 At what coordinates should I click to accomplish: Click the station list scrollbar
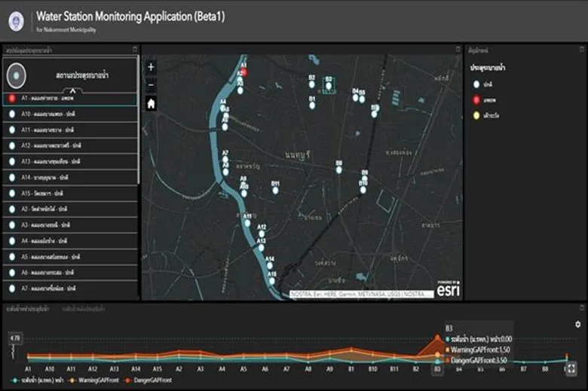point(139,120)
